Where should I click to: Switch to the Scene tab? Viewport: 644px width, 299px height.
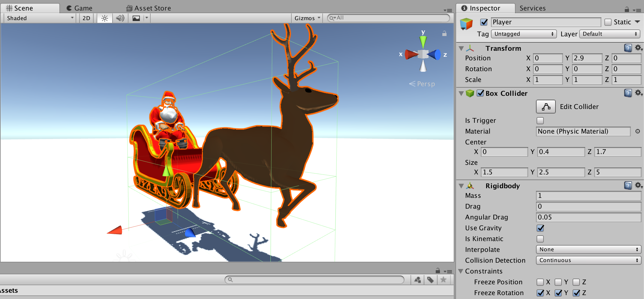click(x=30, y=8)
